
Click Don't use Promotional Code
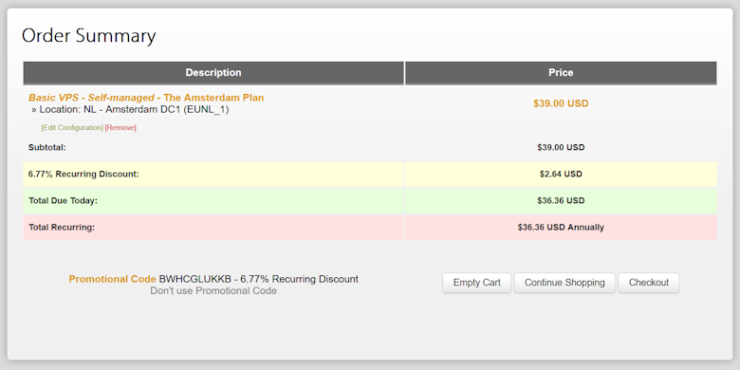[x=213, y=291]
